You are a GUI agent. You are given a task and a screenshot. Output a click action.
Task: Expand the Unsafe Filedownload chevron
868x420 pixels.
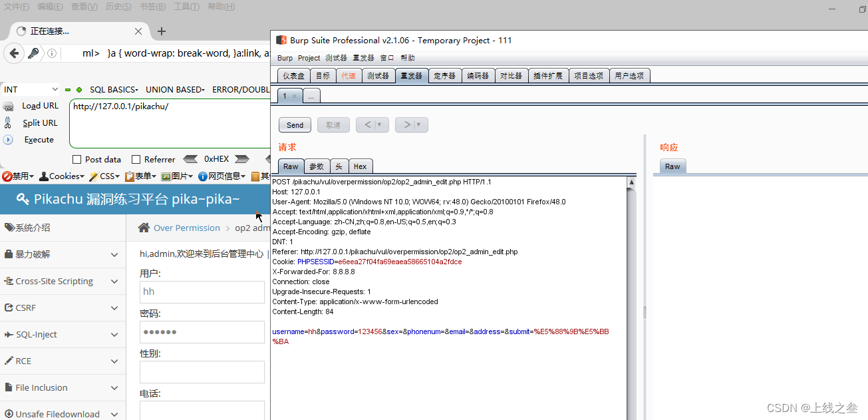click(114, 414)
